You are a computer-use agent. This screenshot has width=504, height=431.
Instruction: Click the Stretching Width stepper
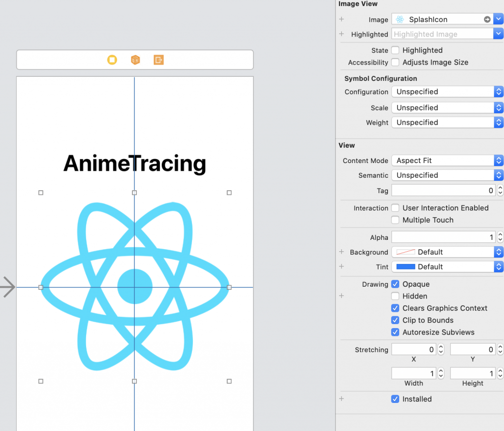[x=441, y=373]
